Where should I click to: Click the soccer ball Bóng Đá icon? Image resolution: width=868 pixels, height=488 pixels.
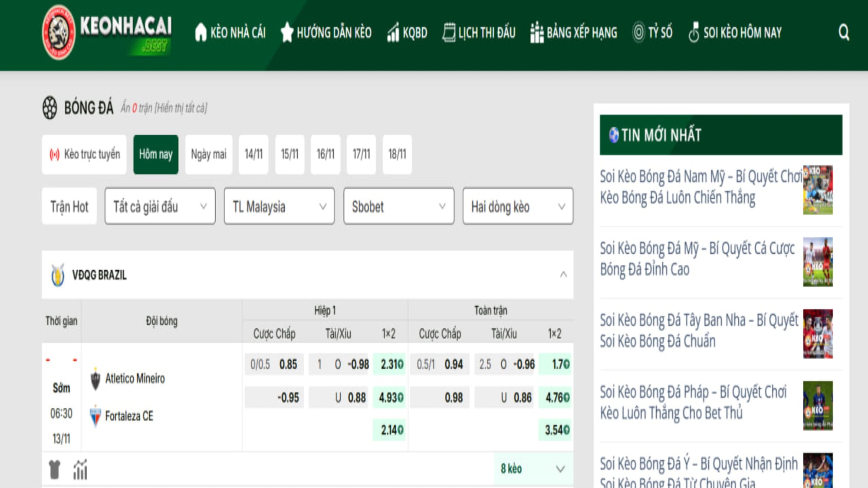tap(50, 108)
